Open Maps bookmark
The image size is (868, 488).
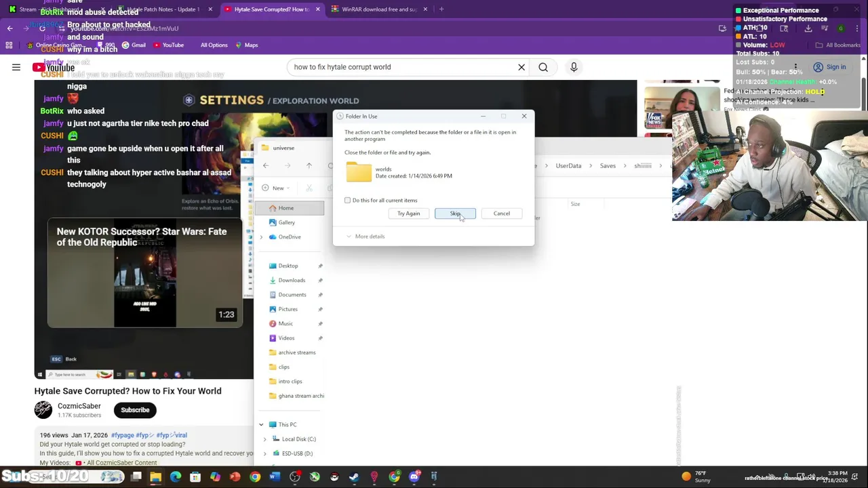click(247, 45)
